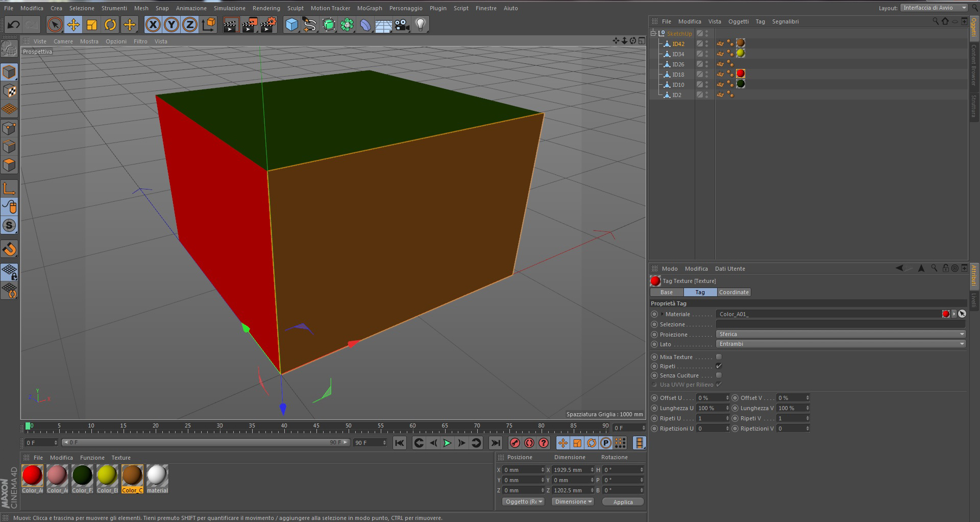Viewport: 980px width, 522px height.
Task: Switch to Polygons mode
Action: pyautogui.click(x=9, y=165)
